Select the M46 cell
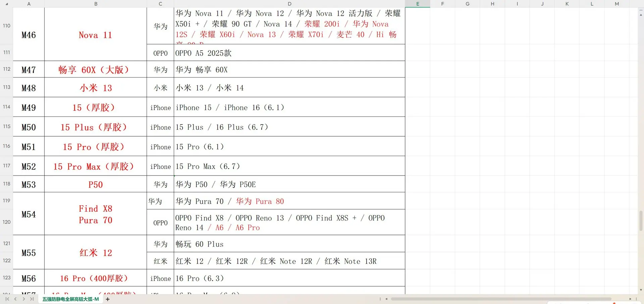Image resolution: width=644 pixels, height=304 pixels. point(29,34)
